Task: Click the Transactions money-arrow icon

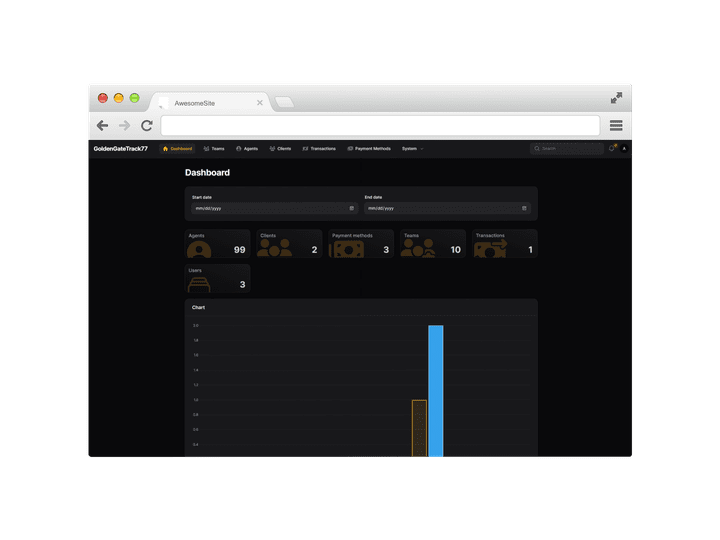Action: tap(490, 248)
